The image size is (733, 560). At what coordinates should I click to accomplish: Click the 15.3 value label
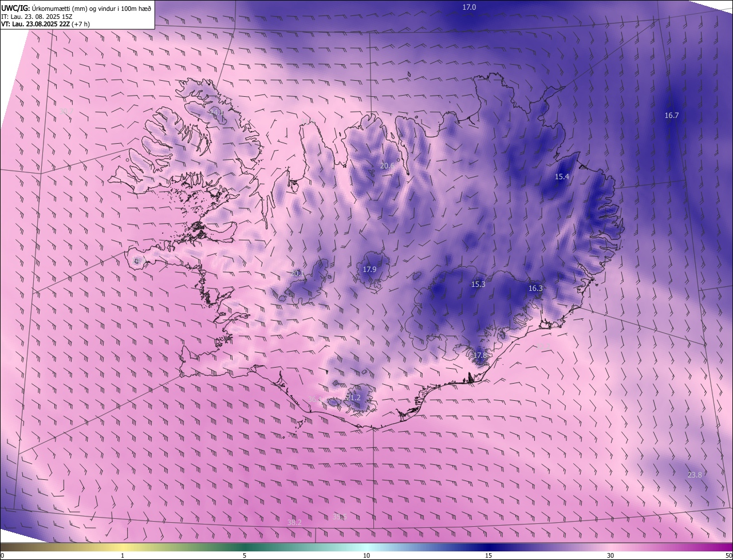pos(478,284)
